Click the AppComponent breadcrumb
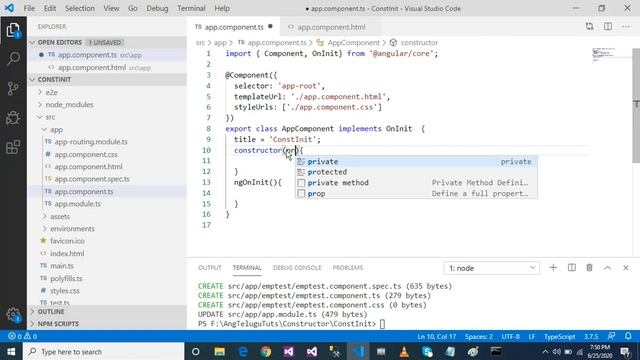 [x=353, y=42]
